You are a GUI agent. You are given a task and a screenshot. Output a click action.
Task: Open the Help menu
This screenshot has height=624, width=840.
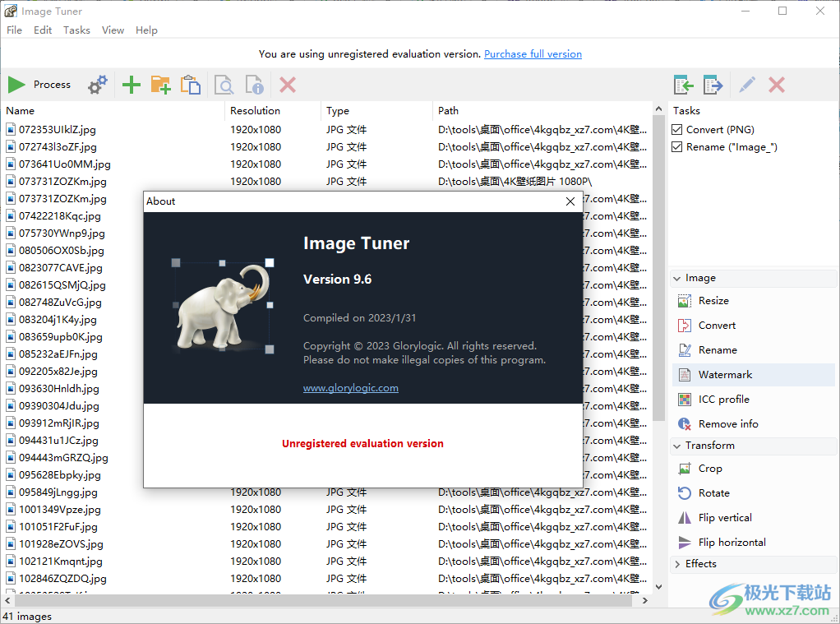(x=146, y=30)
